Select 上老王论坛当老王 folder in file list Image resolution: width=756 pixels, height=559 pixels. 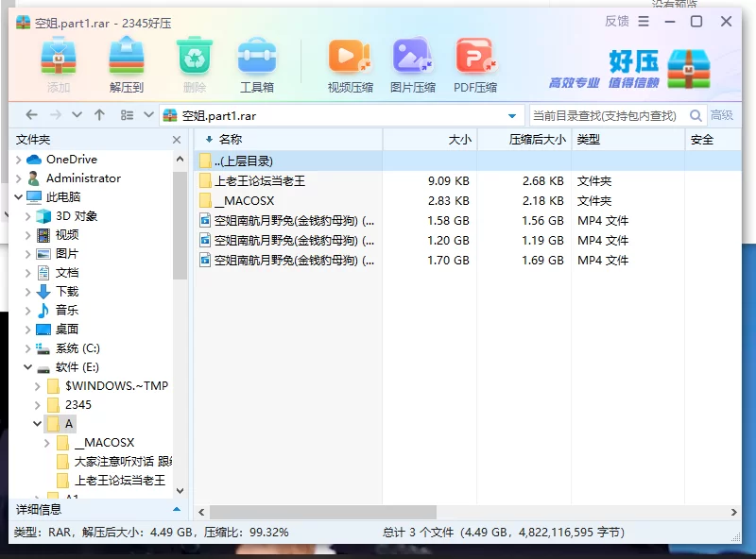tap(468, 180)
